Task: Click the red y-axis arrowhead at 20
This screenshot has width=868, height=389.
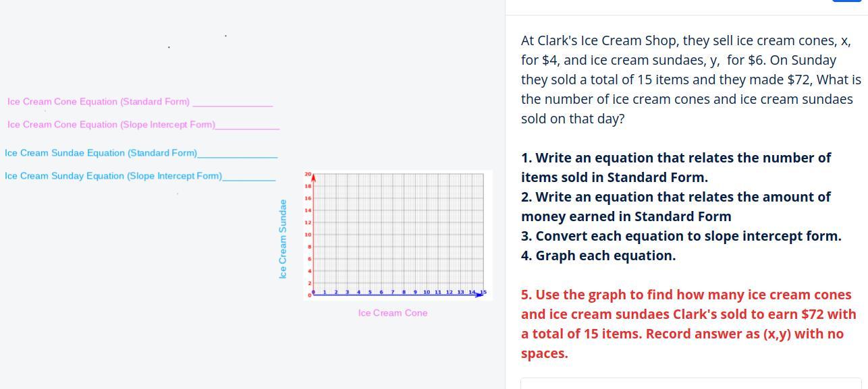Action: point(313,177)
